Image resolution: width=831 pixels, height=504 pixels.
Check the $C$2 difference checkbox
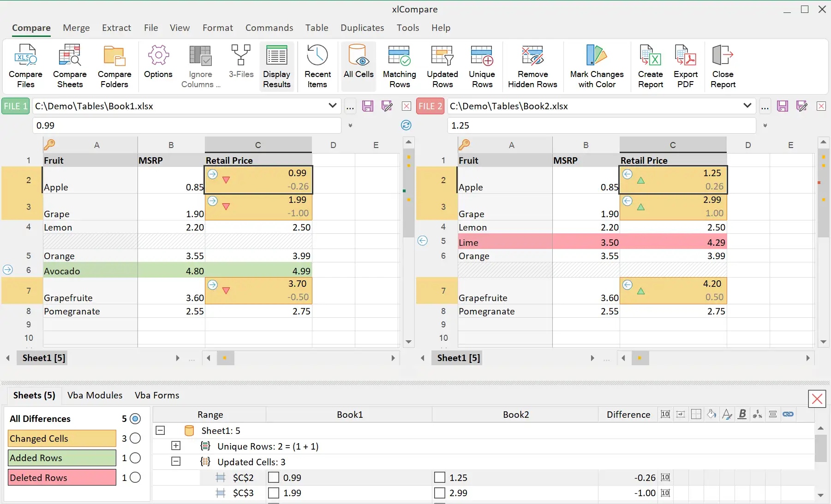(274, 477)
